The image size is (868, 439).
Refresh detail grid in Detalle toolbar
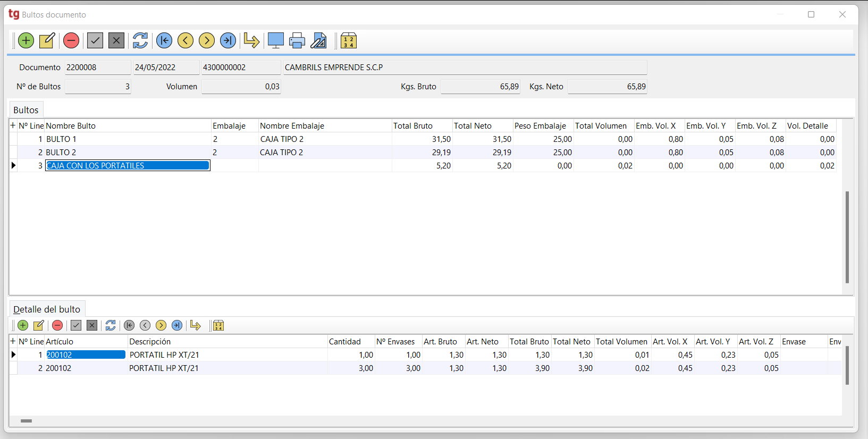111,325
